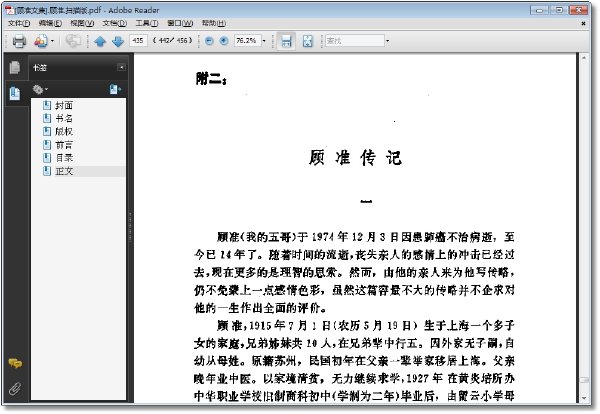Click the bookmarks panel icon in sidebar
This screenshot has width=600, height=414.
coord(15,93)
